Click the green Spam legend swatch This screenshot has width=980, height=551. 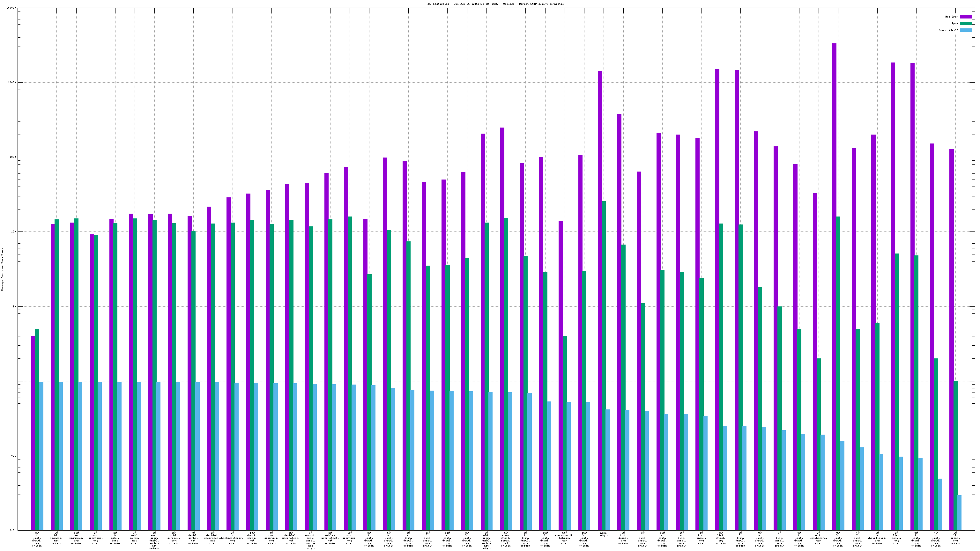[966, 24]
